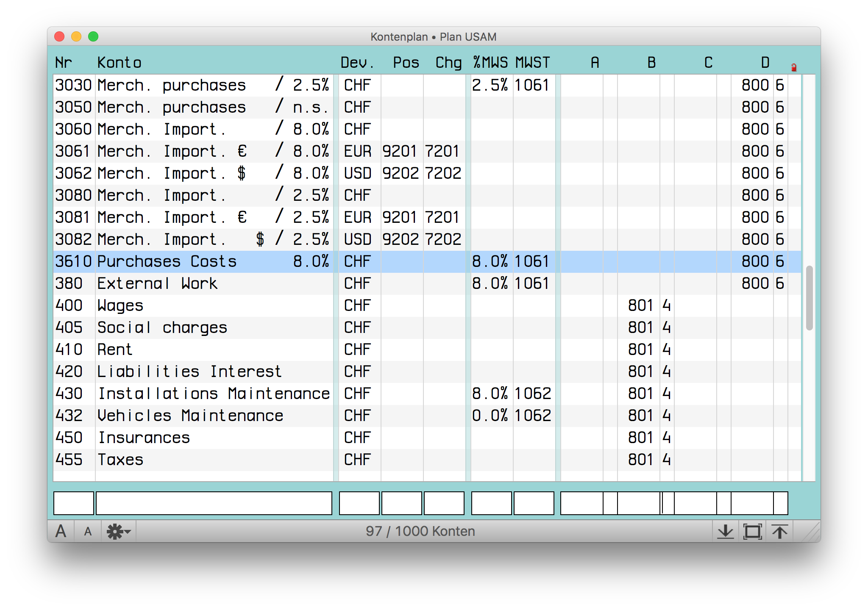Image resolution: width=868 pixels, height=610 pixels.
Task: Click the fit window frame icon
Action: pos(752,531)
